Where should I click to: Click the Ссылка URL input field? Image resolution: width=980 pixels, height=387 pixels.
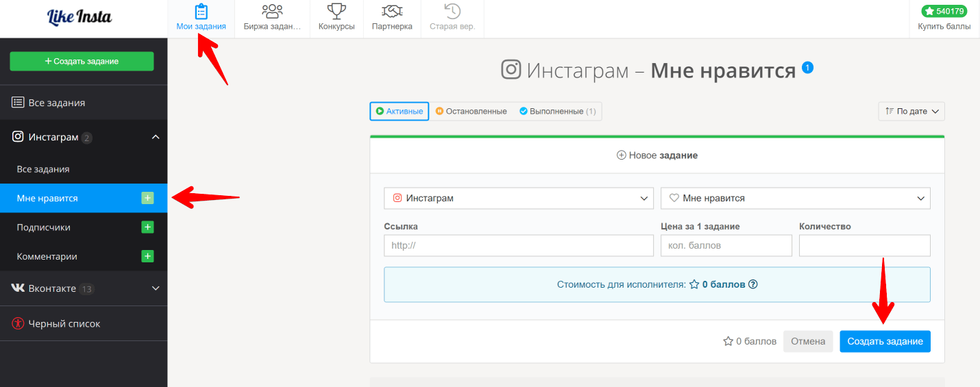click(x=519, y=245)
